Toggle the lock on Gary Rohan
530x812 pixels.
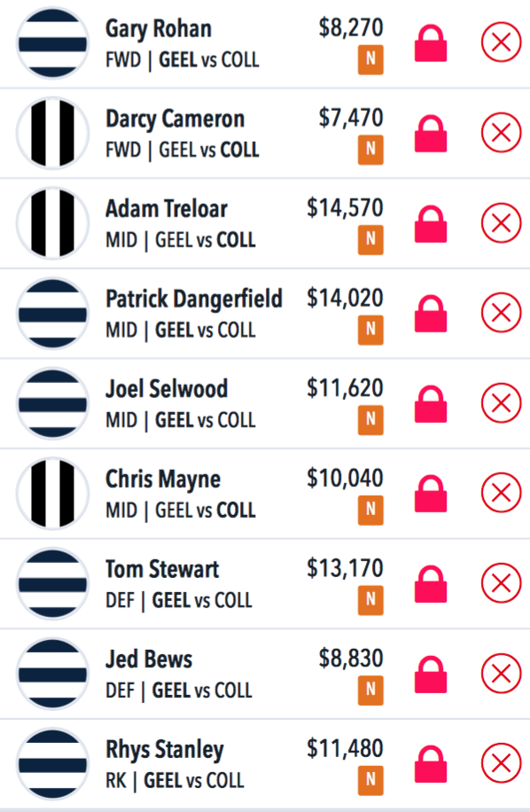431,44
